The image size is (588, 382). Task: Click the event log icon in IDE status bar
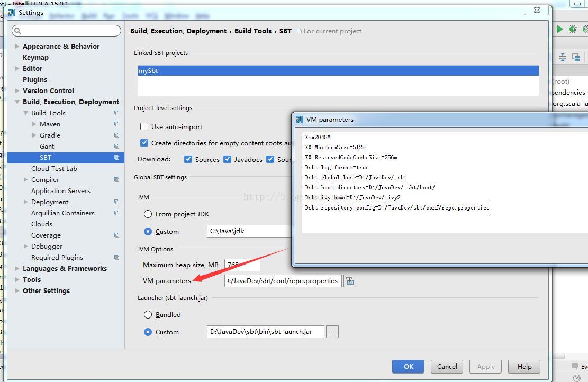(x=574, y=366)
